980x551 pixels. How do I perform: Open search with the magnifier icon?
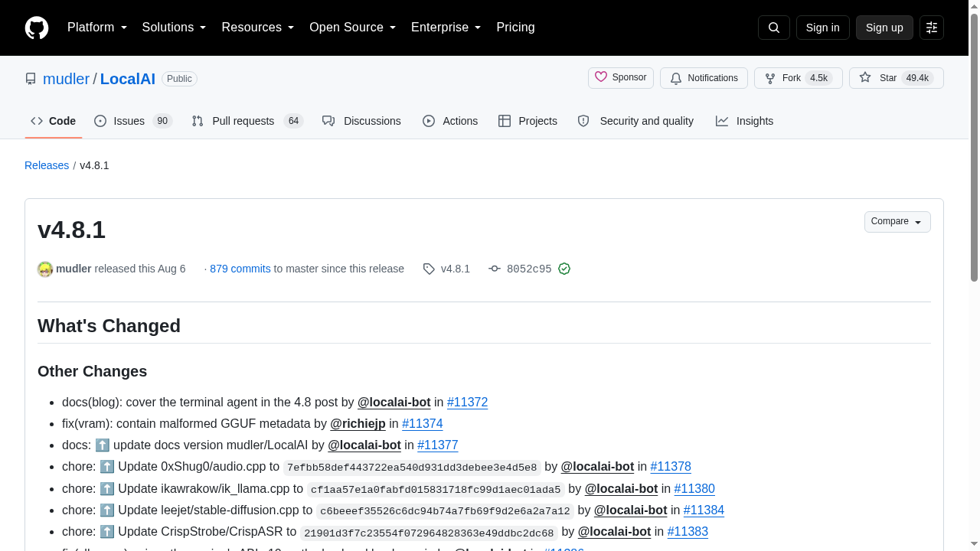[x=773, y=28]
